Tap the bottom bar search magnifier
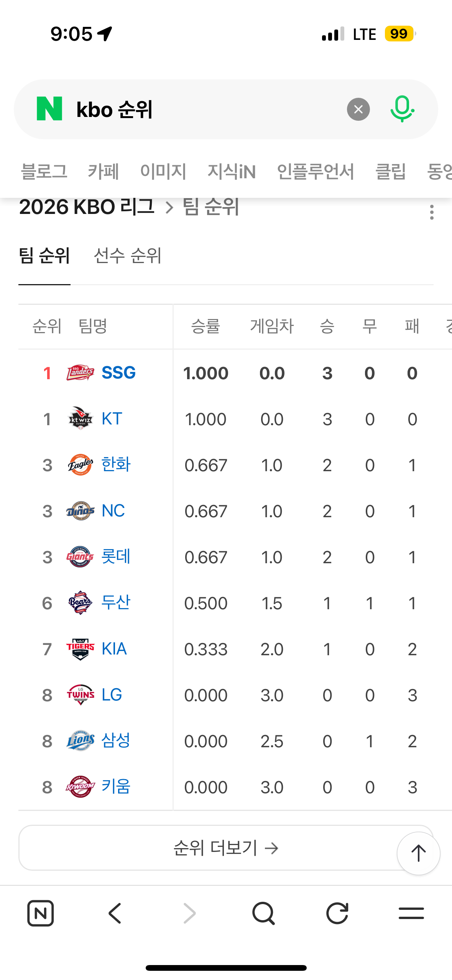Screen dimensions: 452x980 click(263, 913)
